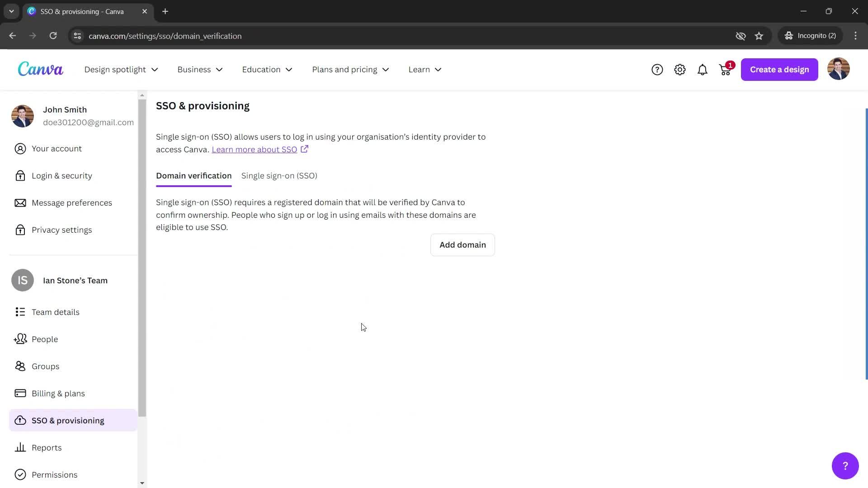
Task: Click the external link icon beside Learn more
Action: [304, 149]
